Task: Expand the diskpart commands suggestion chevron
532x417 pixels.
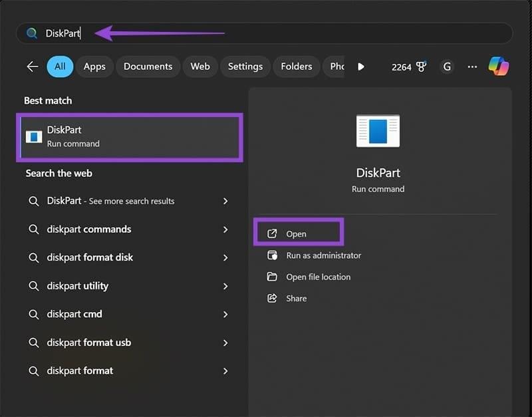Action: (x=225, y=229)
